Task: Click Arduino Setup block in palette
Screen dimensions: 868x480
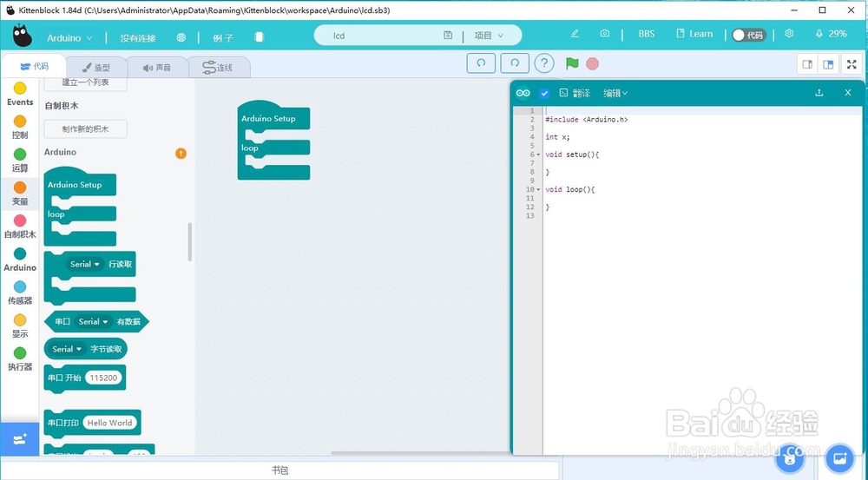Action: click(75, 184)
